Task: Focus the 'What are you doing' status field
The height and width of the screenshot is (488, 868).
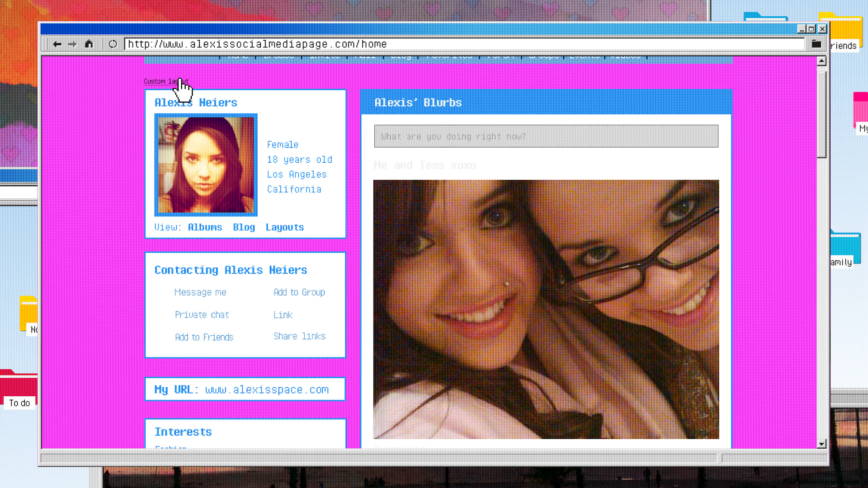Action: pyautogui.click(x=546, y=136)
